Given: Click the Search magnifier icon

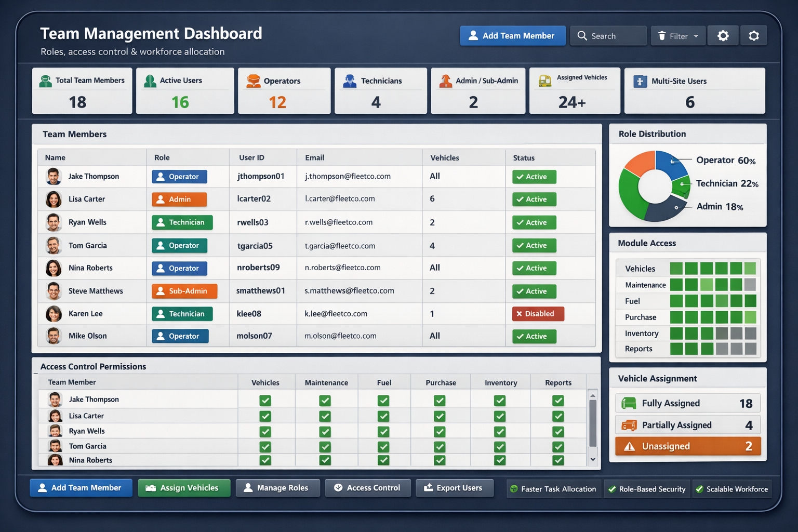Looking at the screenshot, I should [x=582, y=36].
